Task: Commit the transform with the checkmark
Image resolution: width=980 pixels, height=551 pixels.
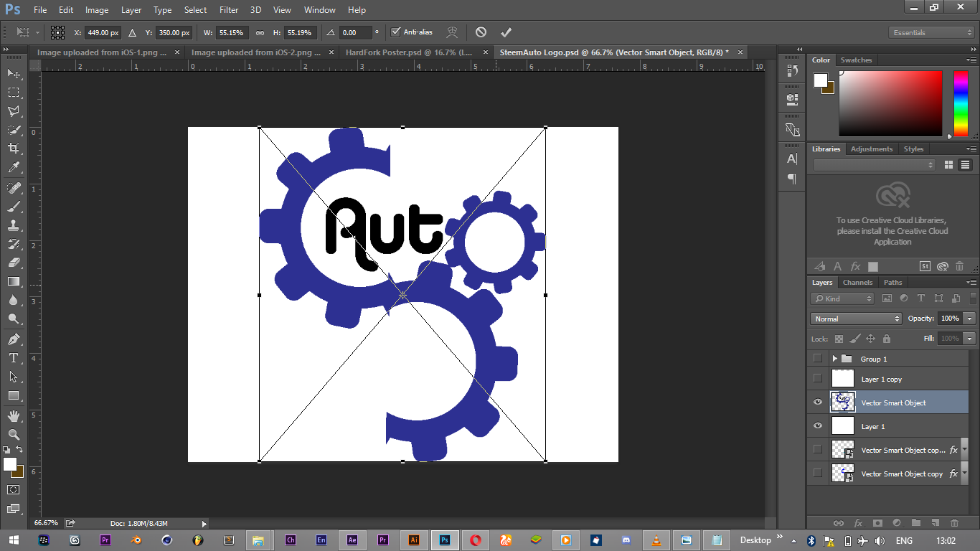Action: coord(506,32)
